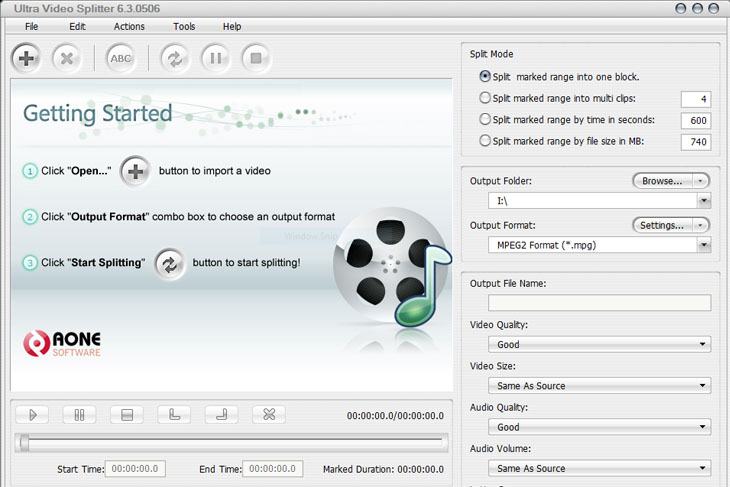Click the Start Time field

135,469
